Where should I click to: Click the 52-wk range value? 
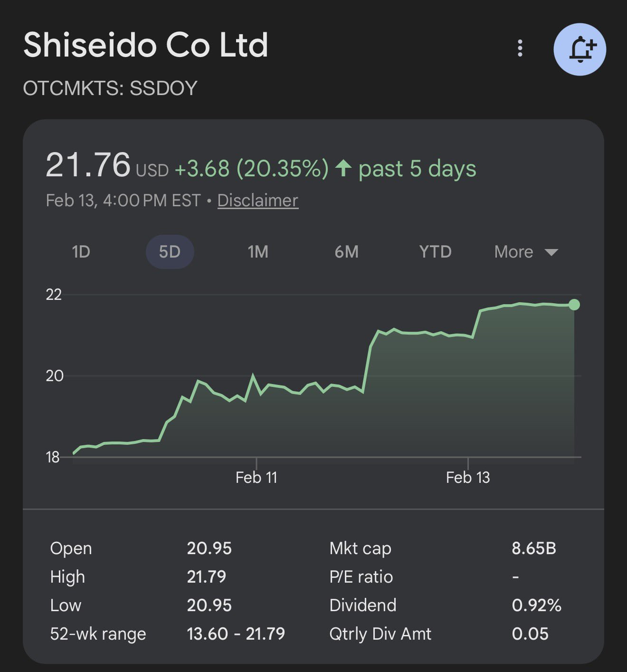236,634
